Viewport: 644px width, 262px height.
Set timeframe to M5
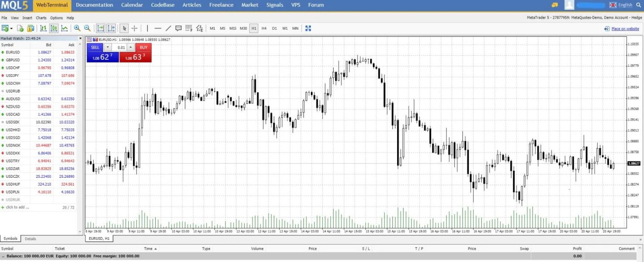coord(222,28)
